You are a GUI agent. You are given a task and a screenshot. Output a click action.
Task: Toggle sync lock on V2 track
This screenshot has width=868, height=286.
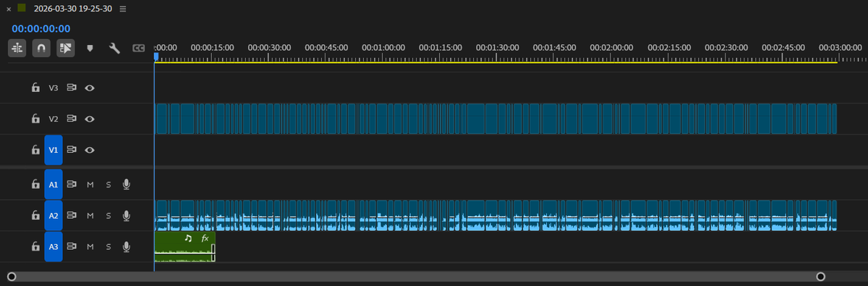coord(72,118)
